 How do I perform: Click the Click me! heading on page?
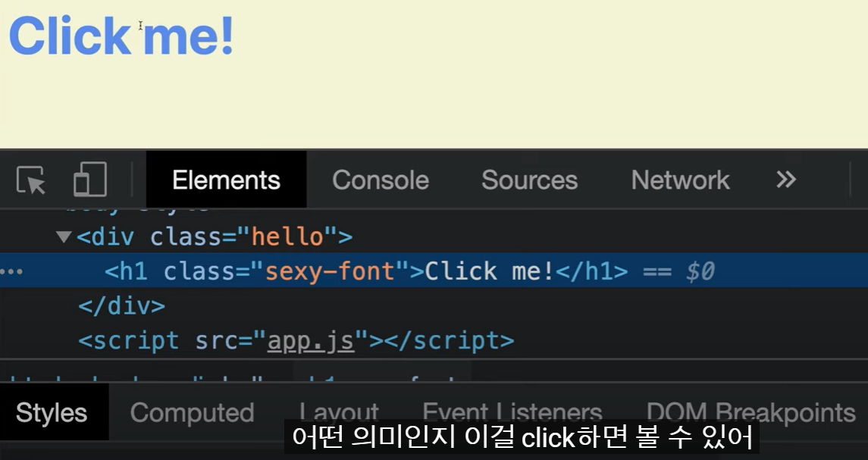pos(121,36)
